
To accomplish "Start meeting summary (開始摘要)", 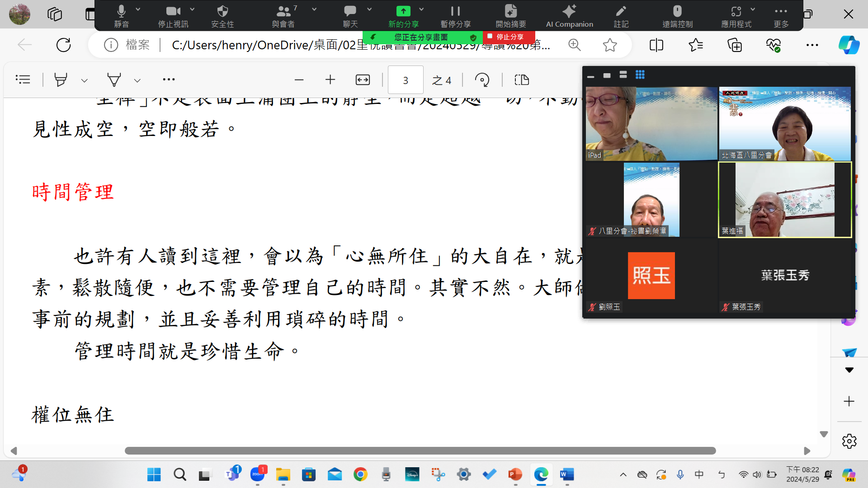I will pos(511,16).
